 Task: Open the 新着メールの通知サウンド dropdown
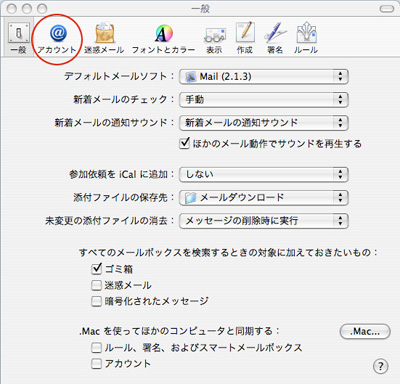point(264,123)
